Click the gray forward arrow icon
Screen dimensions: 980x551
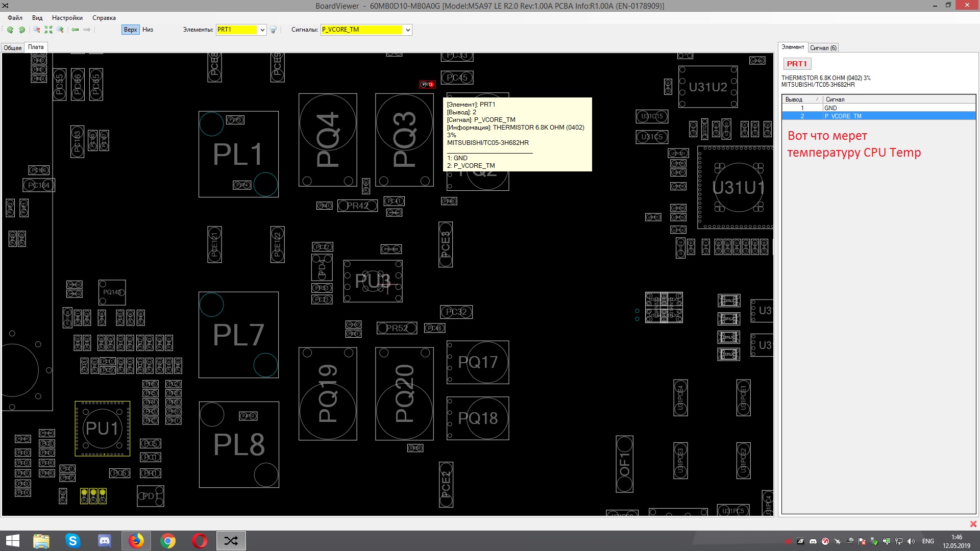coord(87,30)
